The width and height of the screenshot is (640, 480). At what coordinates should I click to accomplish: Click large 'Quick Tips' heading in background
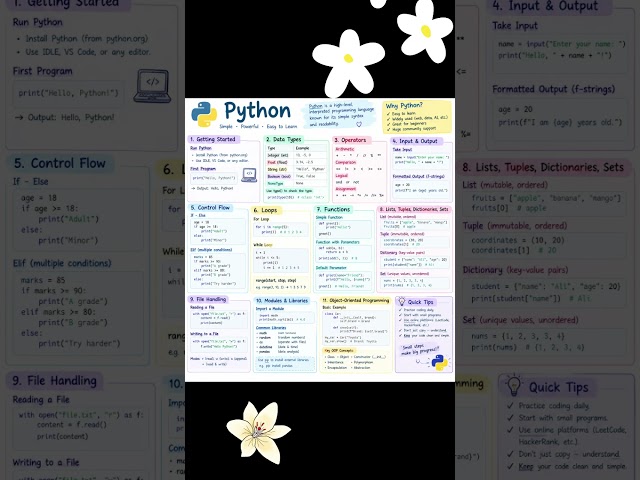[x=558, y=387]
